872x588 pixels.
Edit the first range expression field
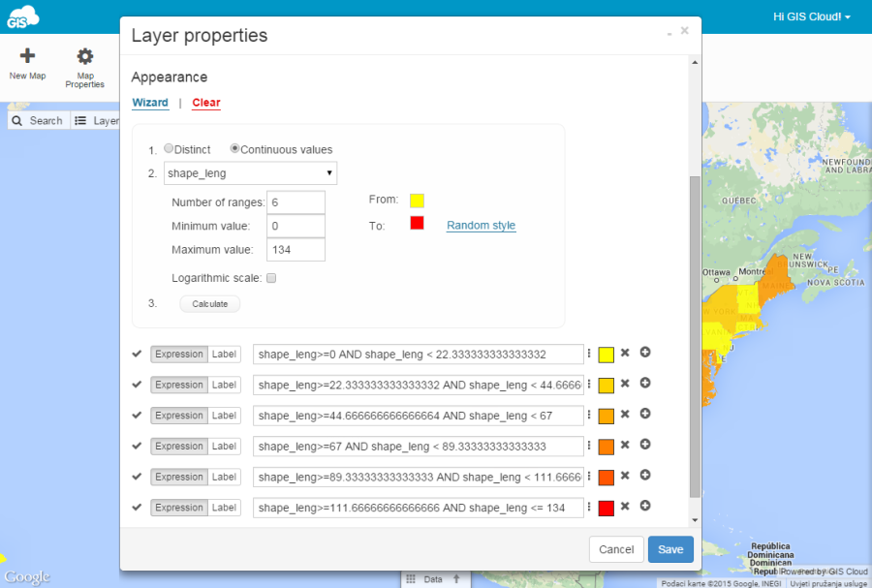coord(419,354)
